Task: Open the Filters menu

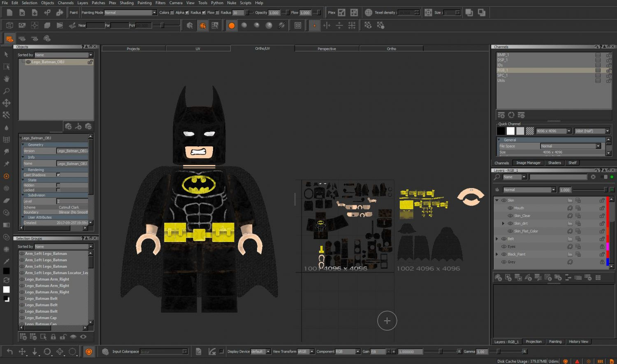Action: [160, 3]
